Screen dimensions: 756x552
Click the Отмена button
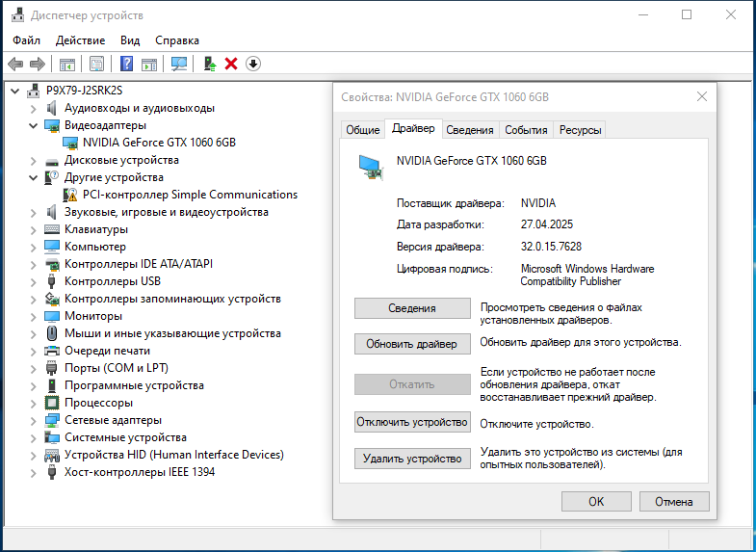674,501
